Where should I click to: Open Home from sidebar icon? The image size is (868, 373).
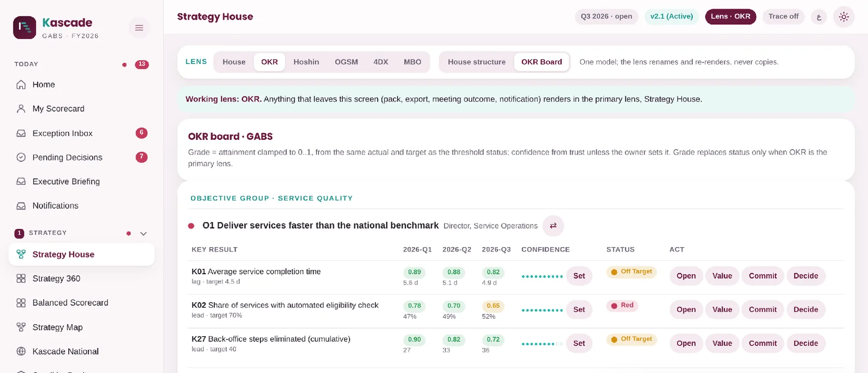click(x=21, y=85)
